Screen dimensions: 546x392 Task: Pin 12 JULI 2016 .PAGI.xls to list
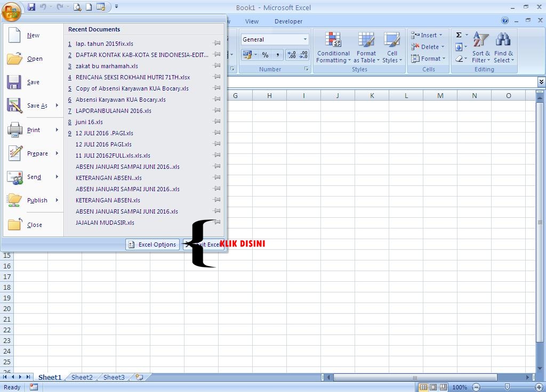point(216,133)
